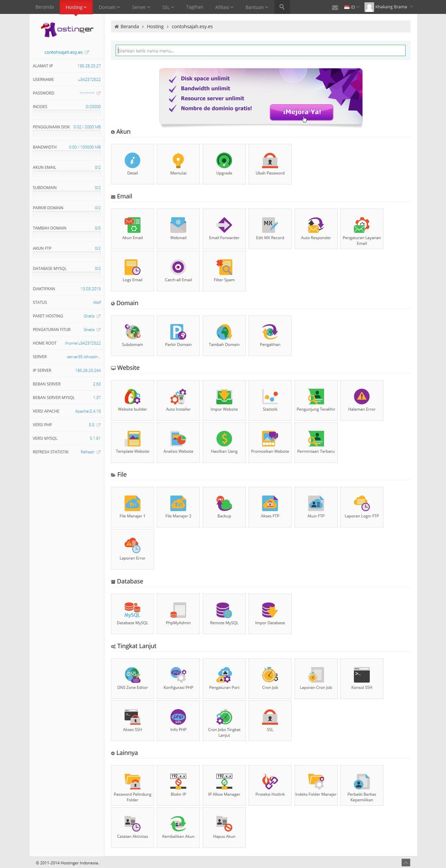Open the DNS Zone Editor

point(132,678)
